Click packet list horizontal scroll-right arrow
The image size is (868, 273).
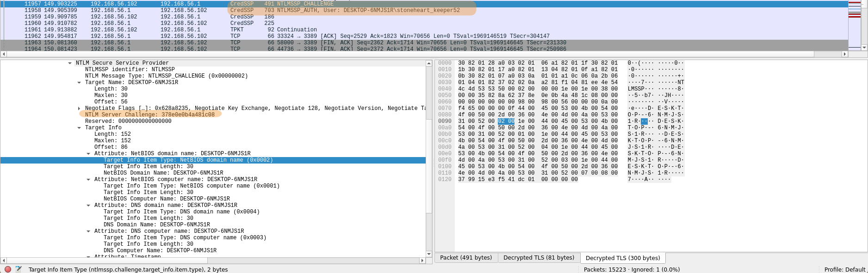pyautogui.click(x=845, y=54)
